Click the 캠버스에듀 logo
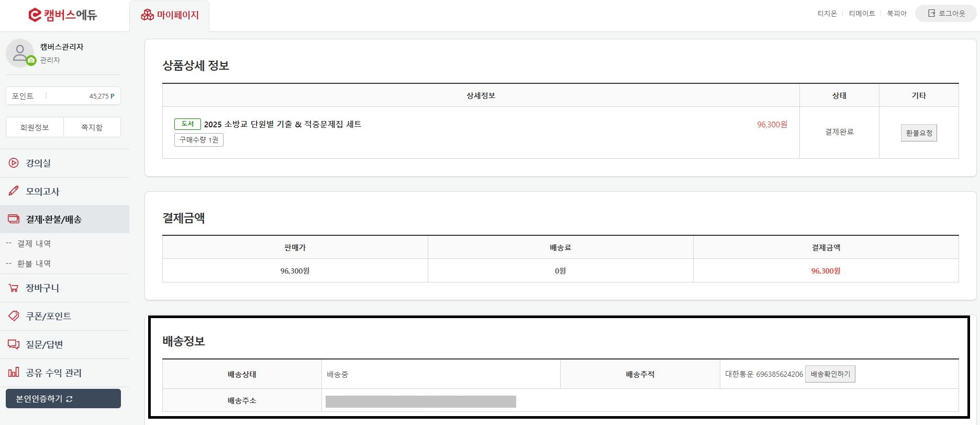The width and height of the screenshot is (980, 425). [x=63, y=15]
